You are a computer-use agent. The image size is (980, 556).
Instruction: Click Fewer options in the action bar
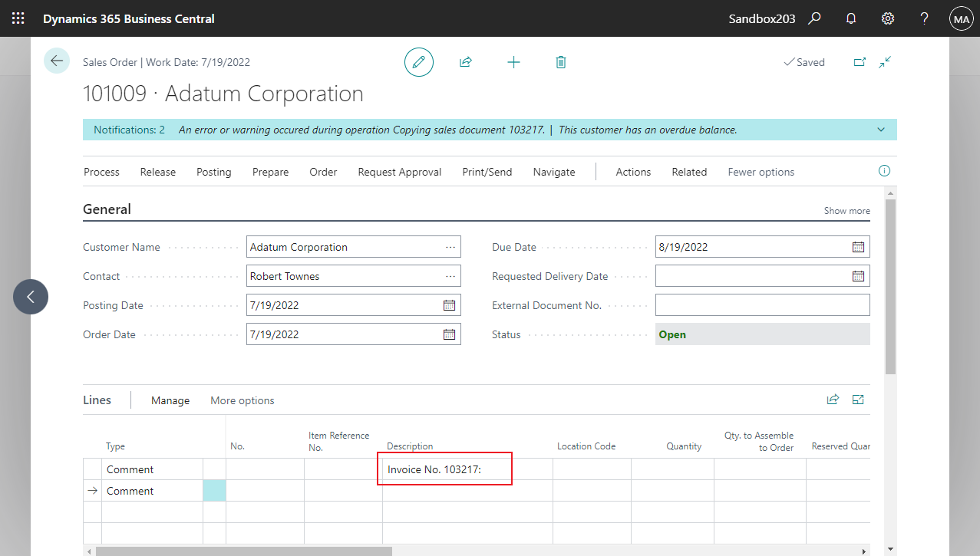[x=761, y=172]
